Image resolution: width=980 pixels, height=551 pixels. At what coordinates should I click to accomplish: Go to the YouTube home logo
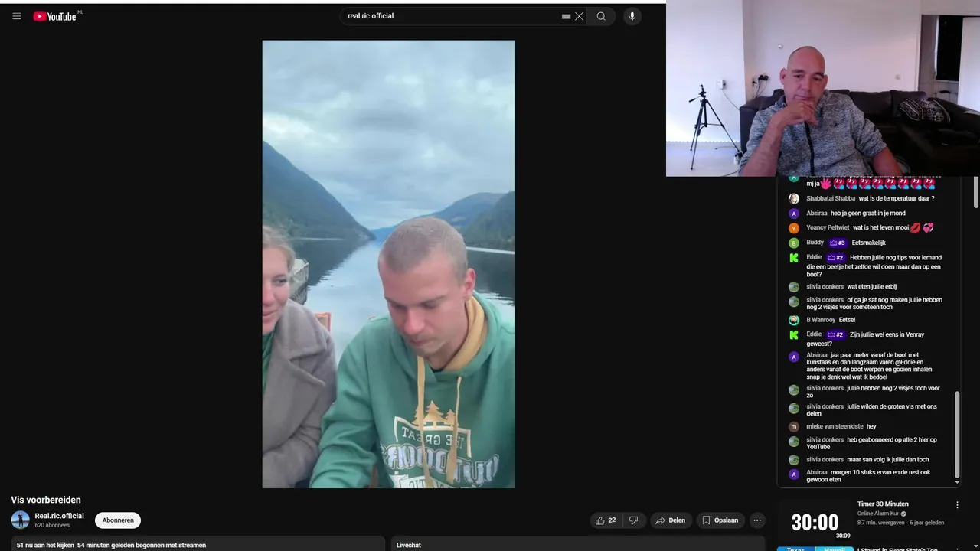[54, 16]
